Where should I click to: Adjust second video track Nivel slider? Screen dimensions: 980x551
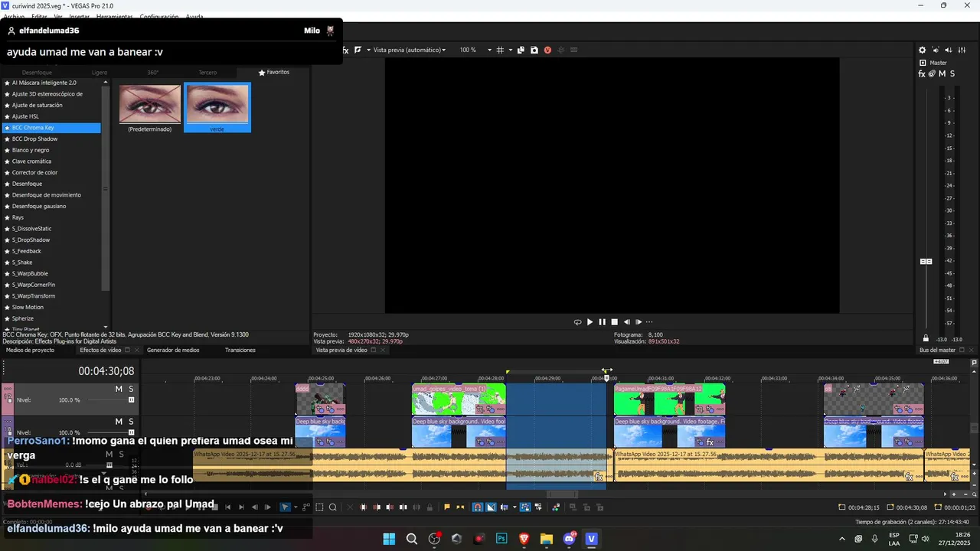click(131, 432)
